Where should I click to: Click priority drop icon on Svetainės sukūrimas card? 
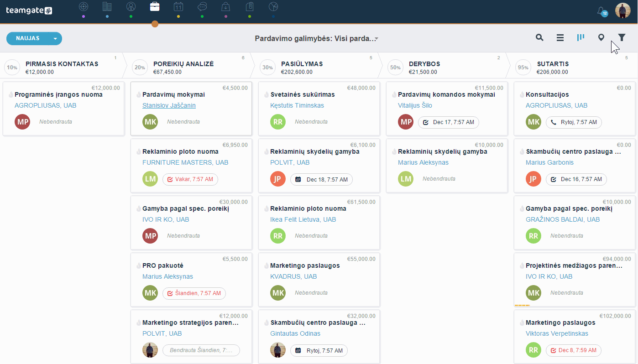(267, 95)
